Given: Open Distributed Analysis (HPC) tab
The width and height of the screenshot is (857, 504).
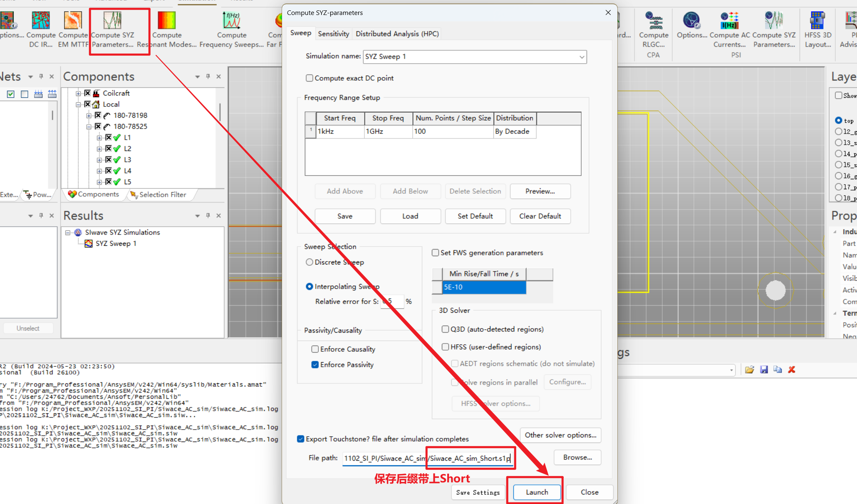Looking at the screenshot, I should click(x=397, y=34).
